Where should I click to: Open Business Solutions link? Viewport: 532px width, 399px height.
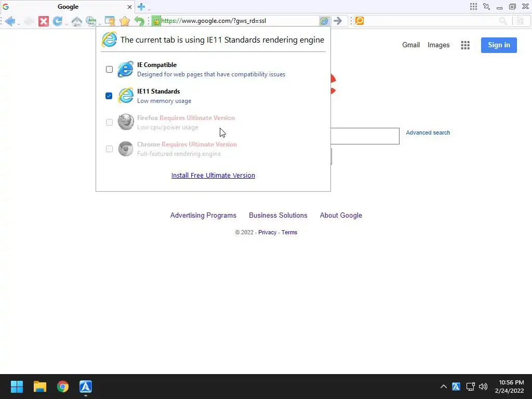click(x=278, y=216)
